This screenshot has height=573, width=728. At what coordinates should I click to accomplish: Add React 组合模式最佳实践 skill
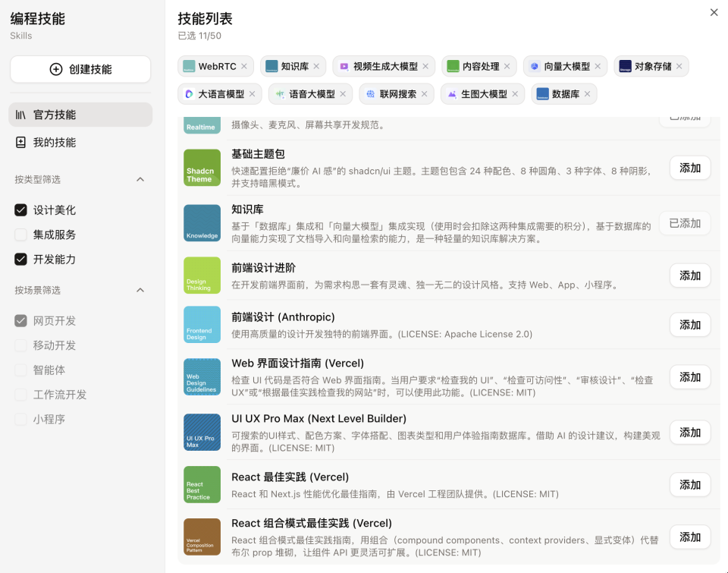690,537
